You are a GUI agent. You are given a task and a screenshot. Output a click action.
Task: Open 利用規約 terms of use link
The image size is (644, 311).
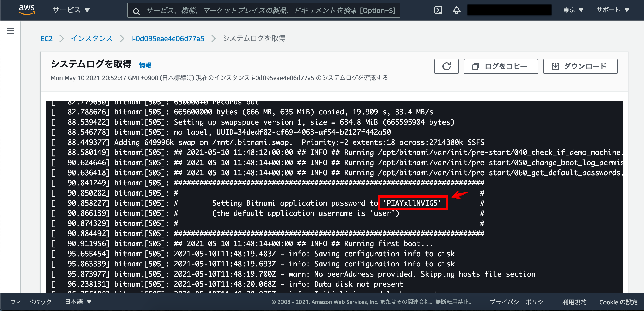coord(574,302)
